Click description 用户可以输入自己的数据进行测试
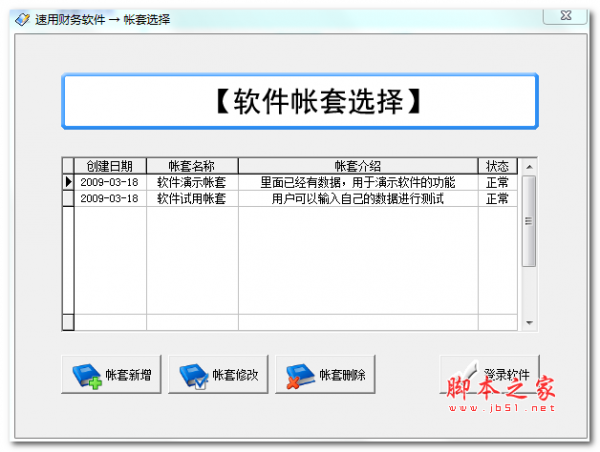The width and height of the screenshot is (600, 452). pyautogui.click(x=358, y=199)
